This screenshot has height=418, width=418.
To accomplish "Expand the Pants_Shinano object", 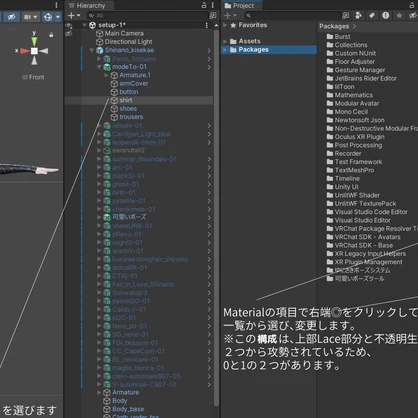I will 99,59.
